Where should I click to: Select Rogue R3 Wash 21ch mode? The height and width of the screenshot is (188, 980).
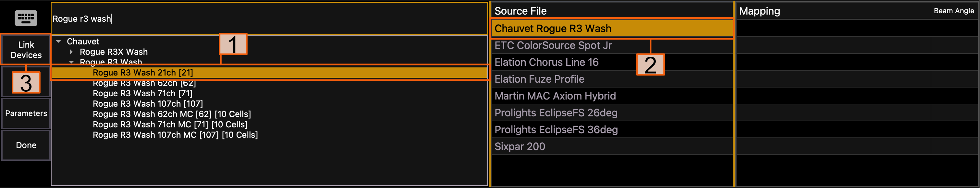[x=143, y=73]
